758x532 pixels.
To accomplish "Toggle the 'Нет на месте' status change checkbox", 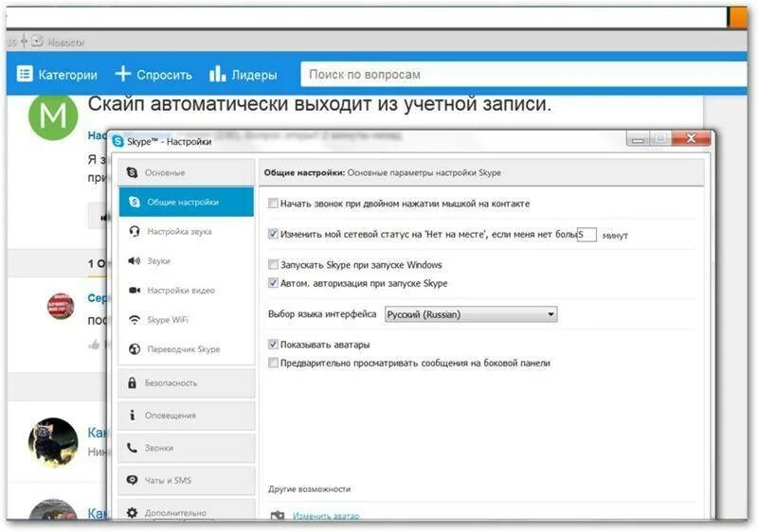I will click(273, 234).
